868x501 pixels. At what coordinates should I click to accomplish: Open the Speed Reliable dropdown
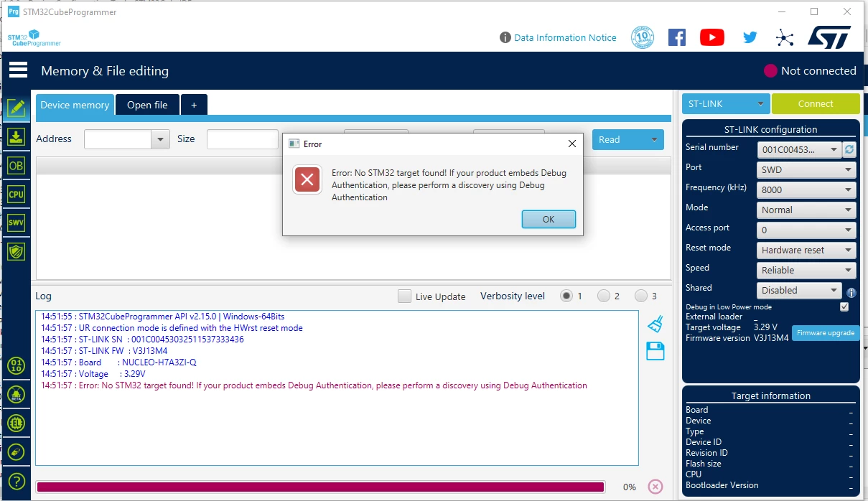coord(807,270)
